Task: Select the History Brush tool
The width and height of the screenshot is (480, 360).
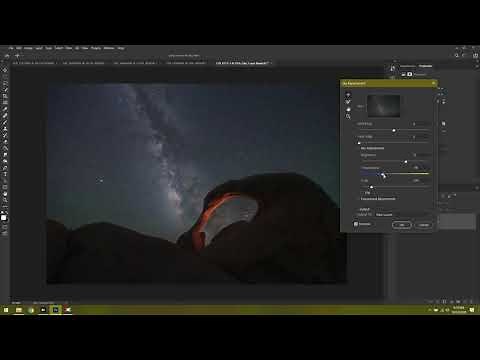Action: click(x=5, y=135)
